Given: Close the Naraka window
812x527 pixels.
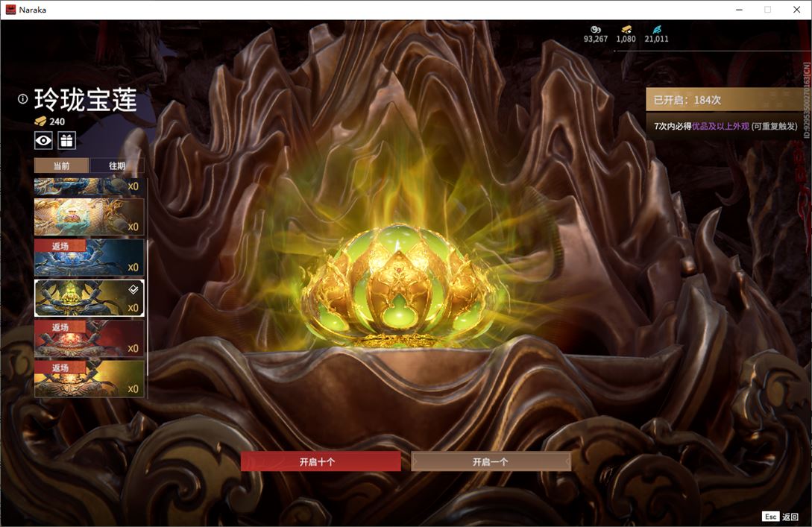Looking at the screenshot, I should [796, 10].
